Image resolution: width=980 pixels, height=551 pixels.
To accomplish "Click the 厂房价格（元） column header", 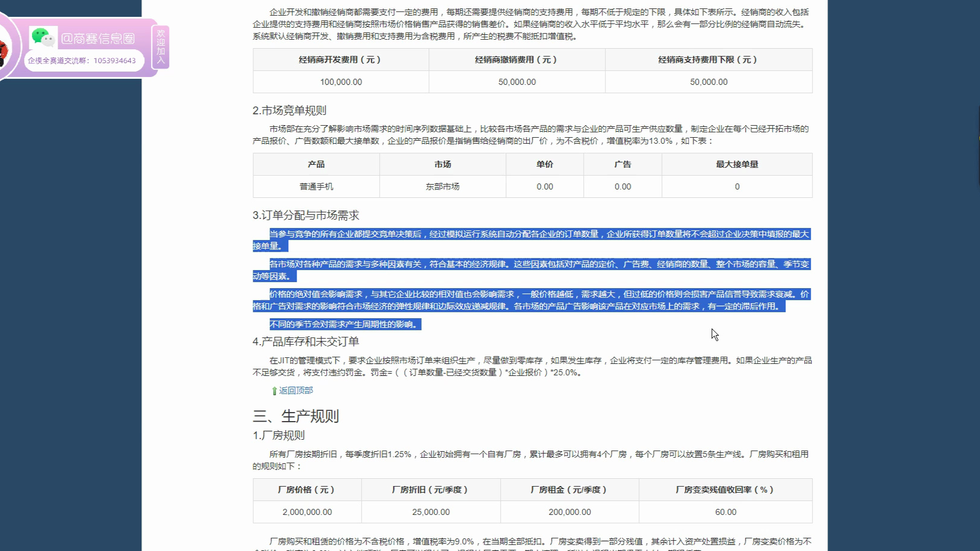I will tap(307, 490).
